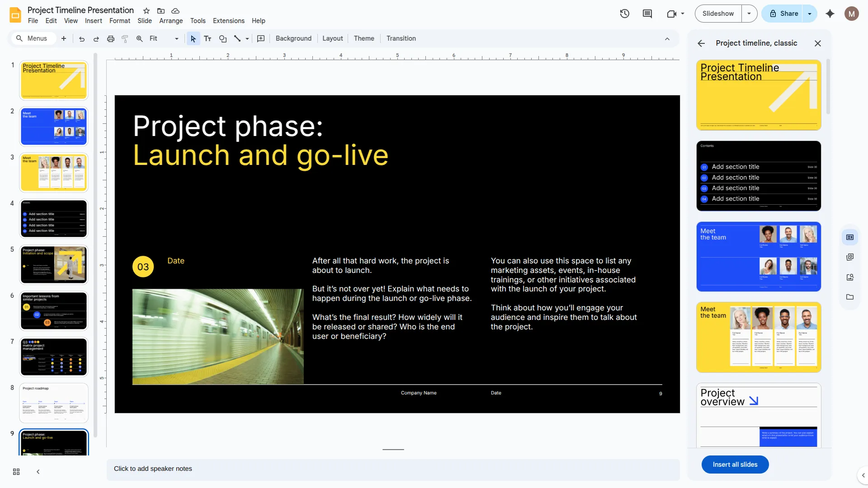Image resolution: width=868 pixels, height=488 pixels.
Task: Open the Background settings button
Action: point(293,38)
